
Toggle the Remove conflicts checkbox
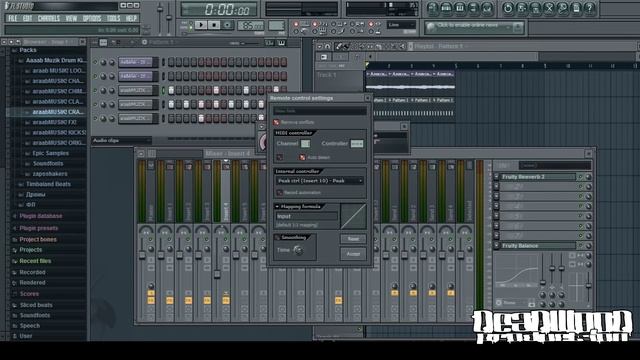276,122
